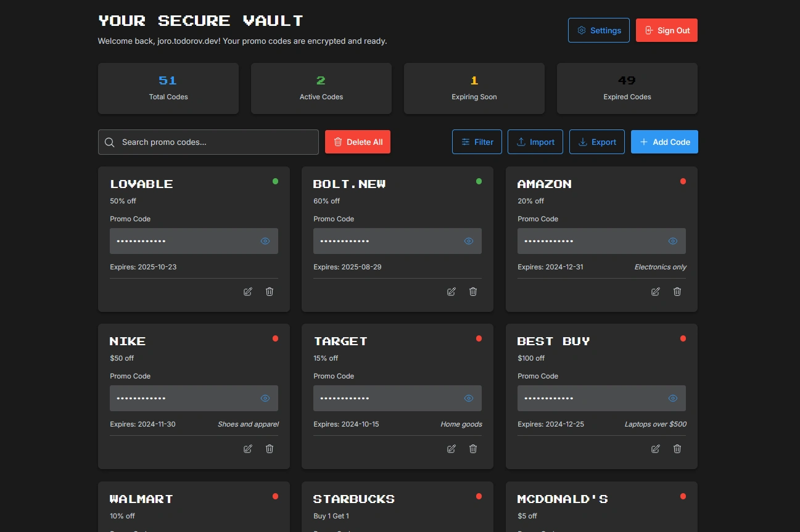Screen dimensions: 800x532
Task: Open the Filter options
Action: (477, 142)
